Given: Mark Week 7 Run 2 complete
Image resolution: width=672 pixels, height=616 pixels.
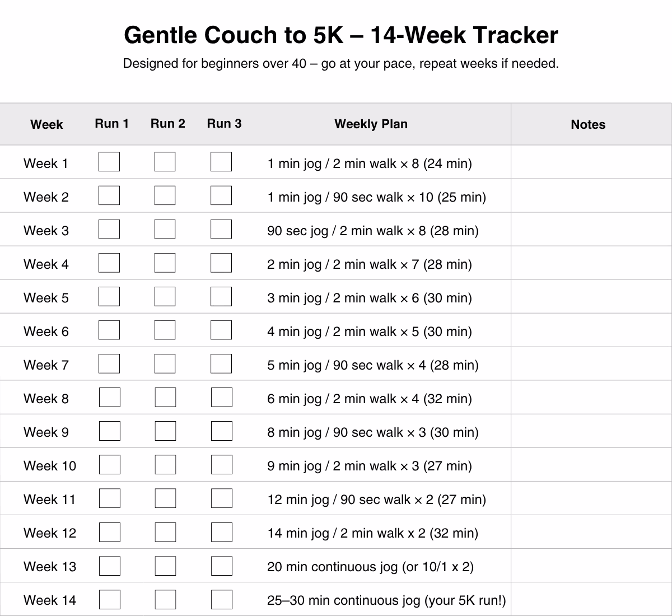Looking at the screenshot, I should tap(165, 364).
